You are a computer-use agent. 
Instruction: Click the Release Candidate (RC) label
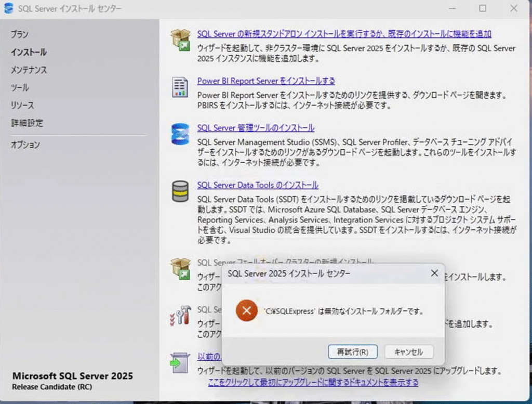point(52,387)
